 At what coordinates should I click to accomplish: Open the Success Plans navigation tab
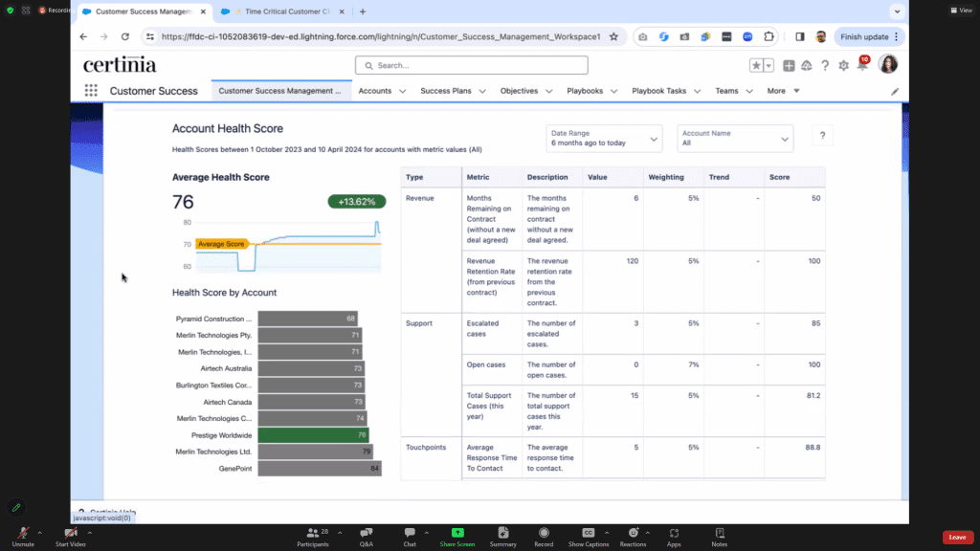446,91
